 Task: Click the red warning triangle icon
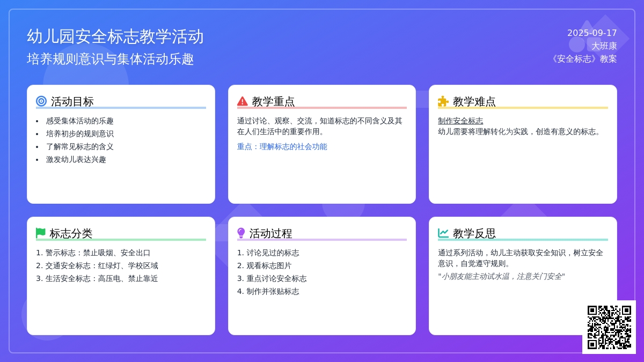tap(243, 101)
